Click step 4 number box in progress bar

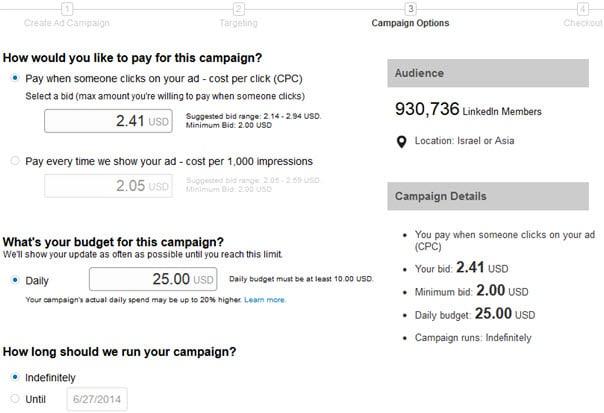pos(582,8)
